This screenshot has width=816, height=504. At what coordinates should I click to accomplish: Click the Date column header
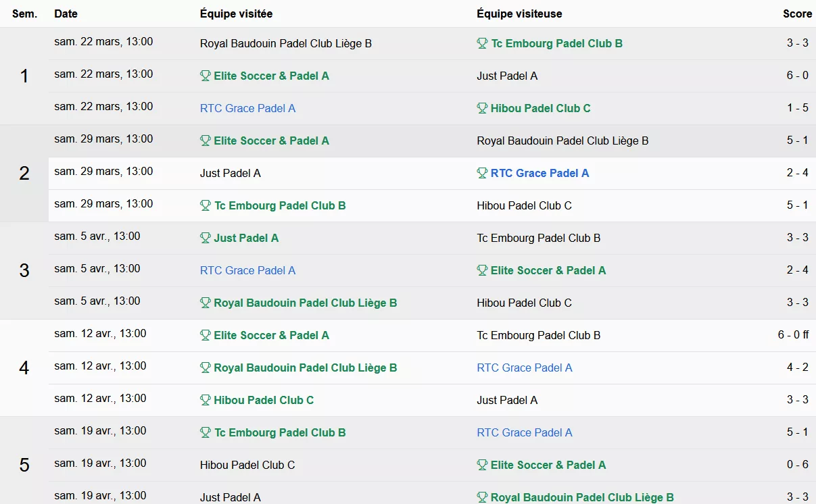(x=66, y=14)
